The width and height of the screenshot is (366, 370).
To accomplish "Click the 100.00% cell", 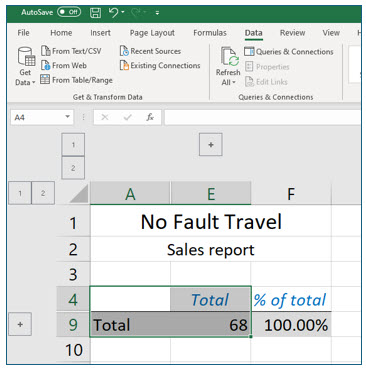I will pos(291,324).
